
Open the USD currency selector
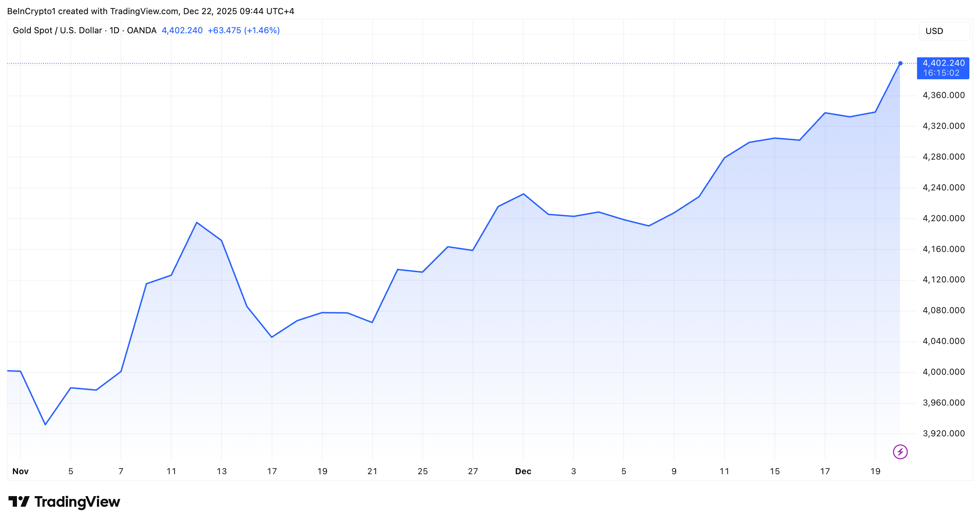point(944,31)
